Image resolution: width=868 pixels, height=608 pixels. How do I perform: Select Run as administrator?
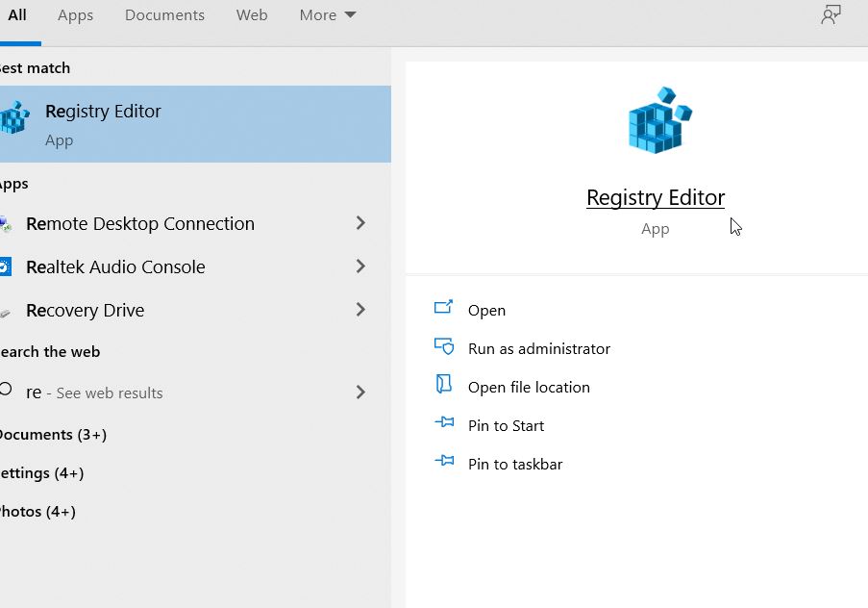(538, 348)
